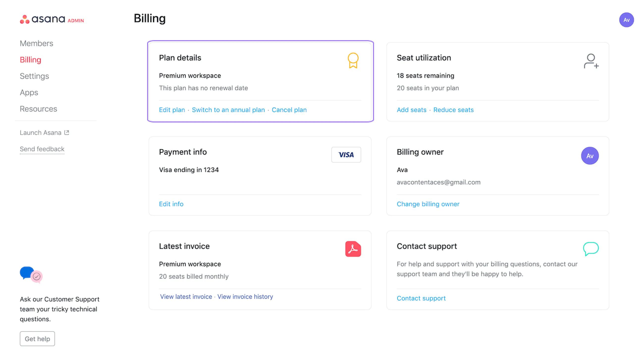Click the Edit plan link
Image resolution: width=644 pixels, height=361 pixels.
(172, 110)
